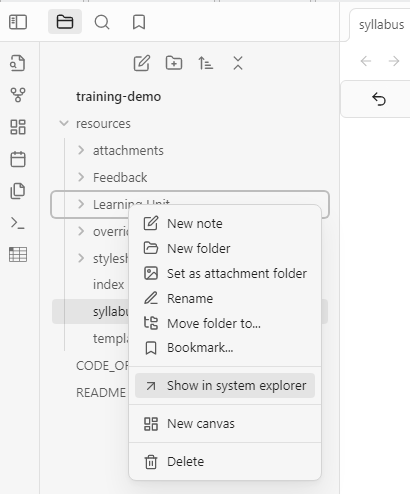Expand the Feedback folder
The width and height of the screenshot is (410, 494).
[81, 177]
